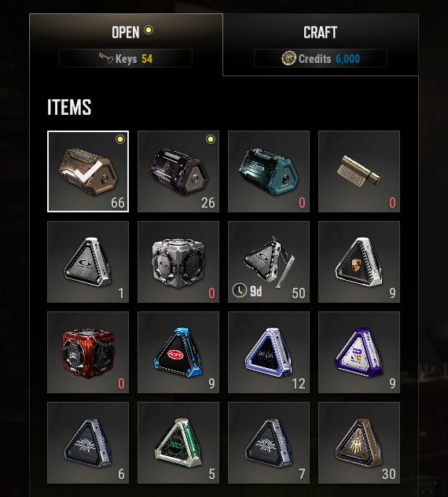The image size is (448, 497).
Task: Select the green 2020 triangular crate
Action: coord(178,443)
